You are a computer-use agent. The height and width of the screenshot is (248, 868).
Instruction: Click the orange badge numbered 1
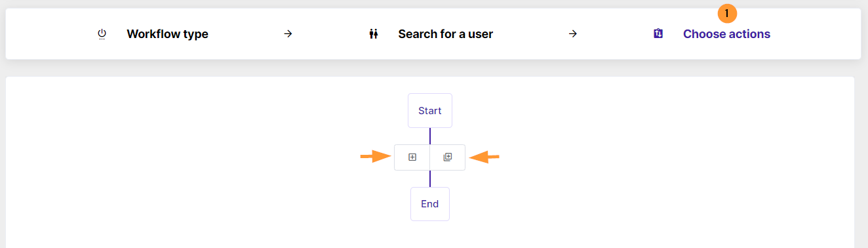tap(727, 13)
